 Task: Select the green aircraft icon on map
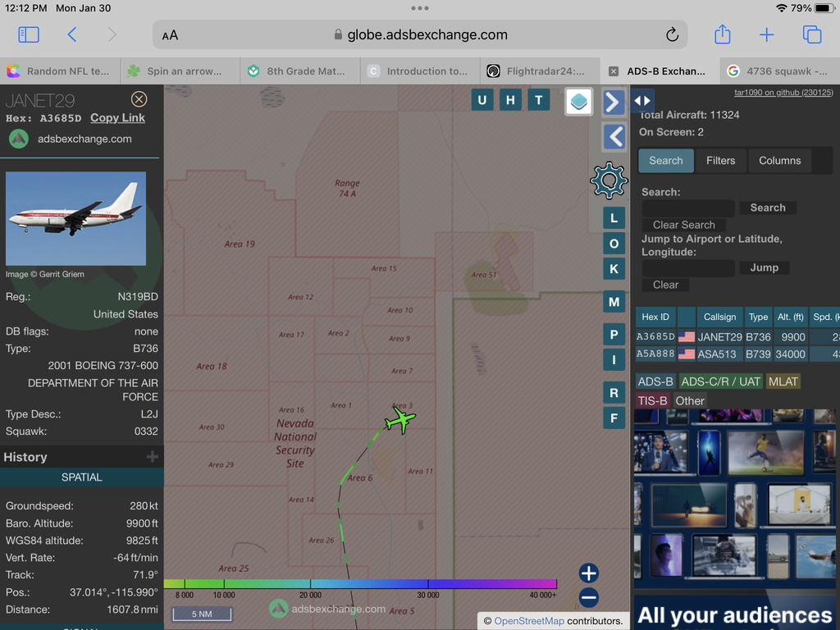coord(400,419)
